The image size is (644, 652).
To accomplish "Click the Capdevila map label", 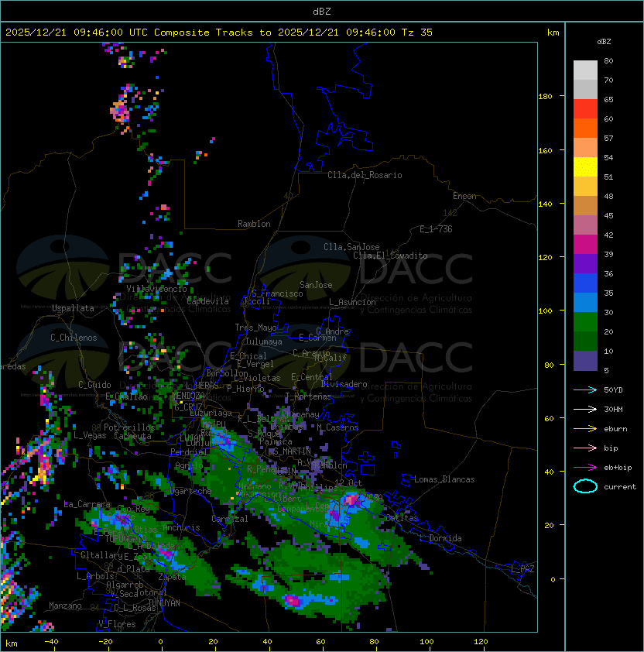I will point(208,301).
